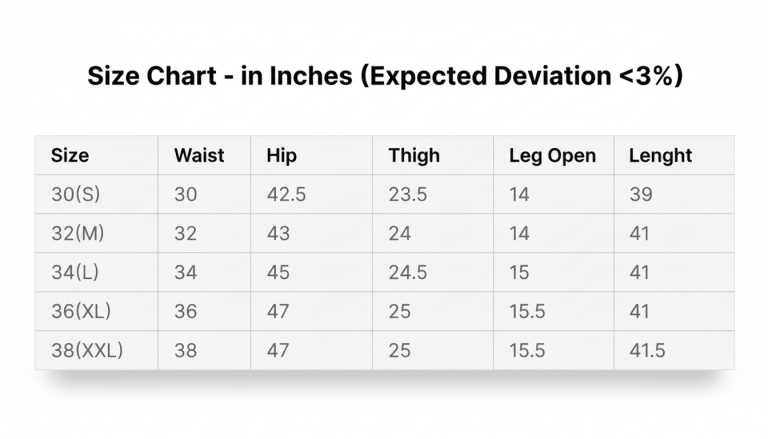
Task: Select the 45 hip value cell
Action: point(278,272)
